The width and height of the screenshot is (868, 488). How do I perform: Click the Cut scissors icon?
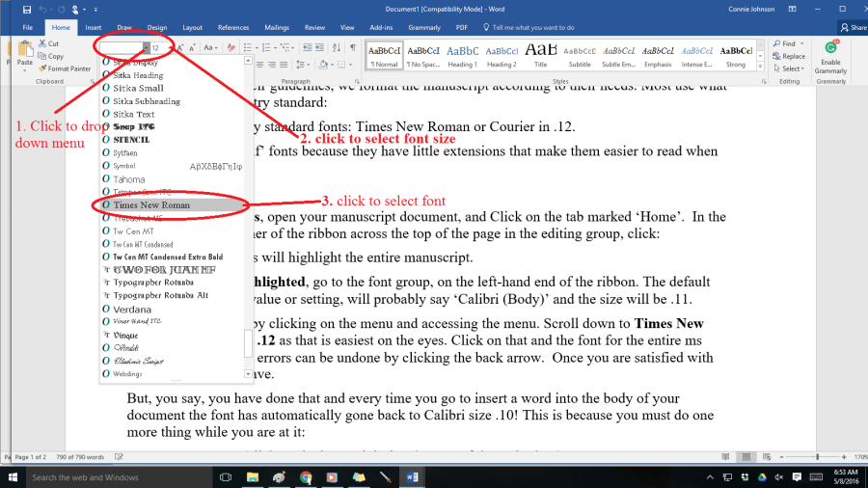[43, 43]
